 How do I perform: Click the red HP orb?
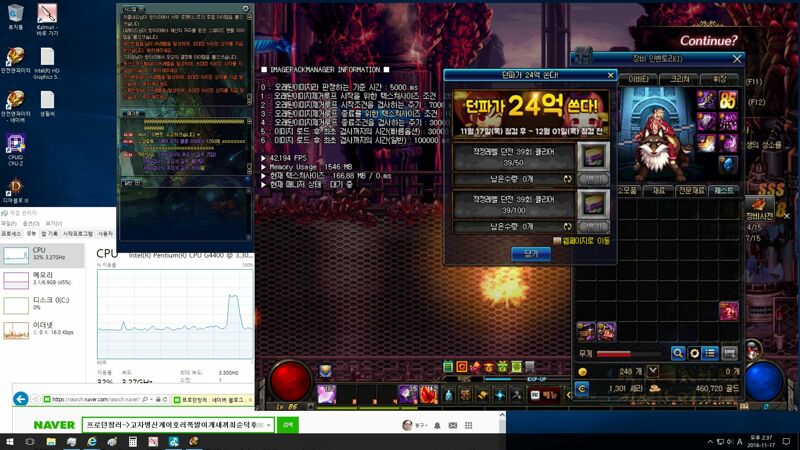click(290, 381)
